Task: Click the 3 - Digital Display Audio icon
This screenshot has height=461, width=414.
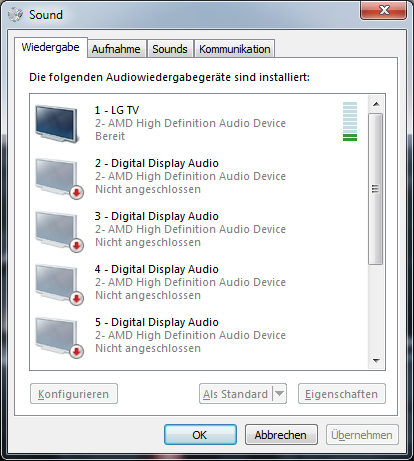Action: click(59, 231)
